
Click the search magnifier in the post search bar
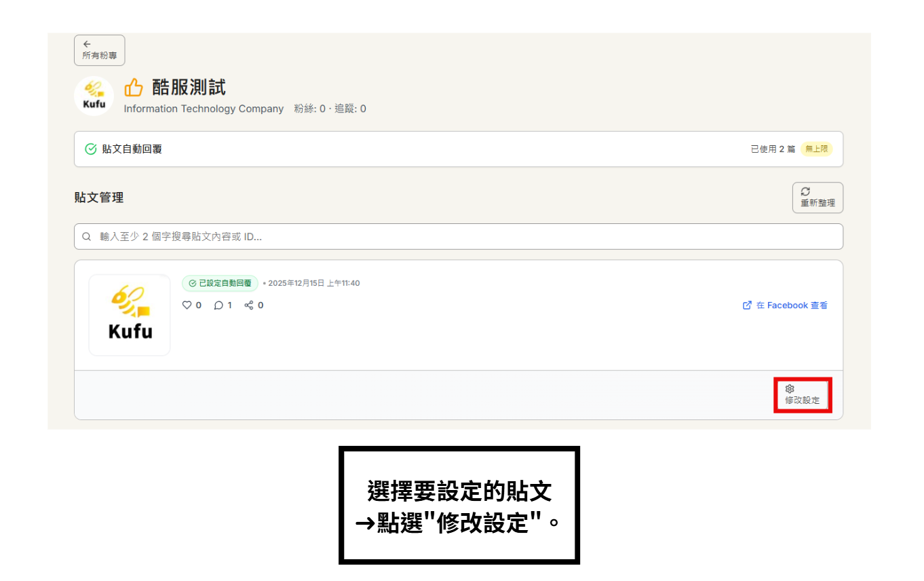pos(86,236)
